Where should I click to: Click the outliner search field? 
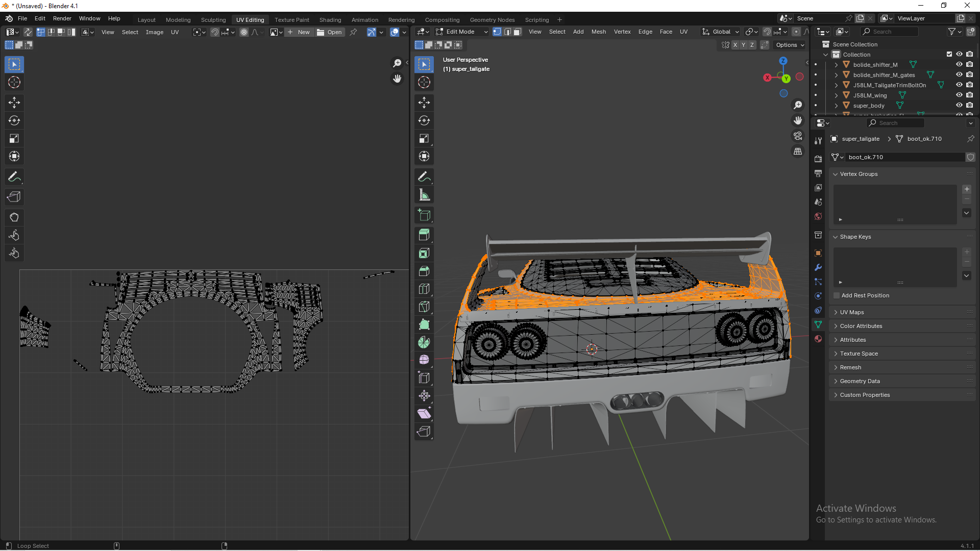(x=890, y=32)
